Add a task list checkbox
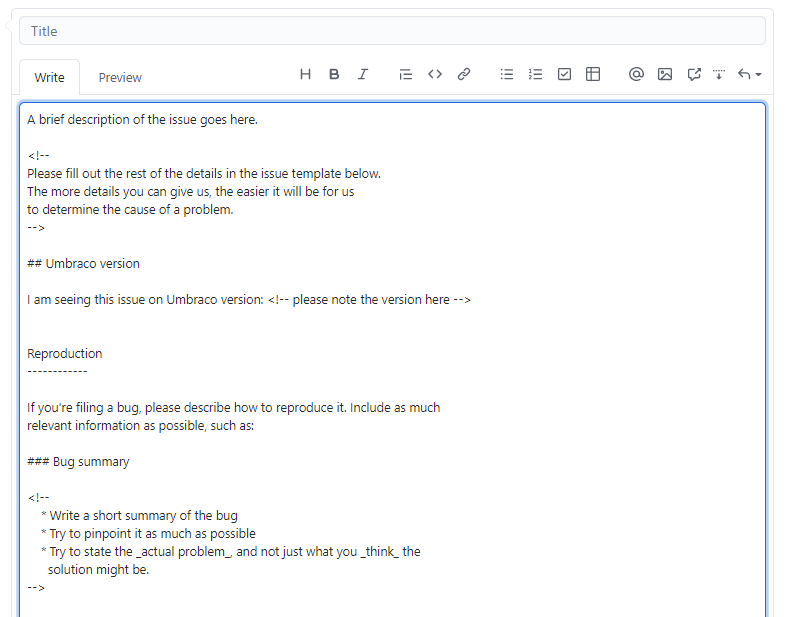 click(x=564, y=74)
